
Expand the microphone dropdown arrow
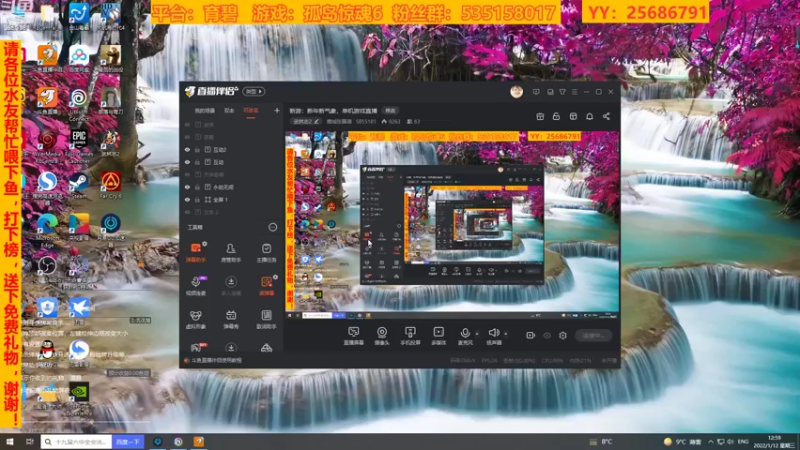[x=477, y=334]
